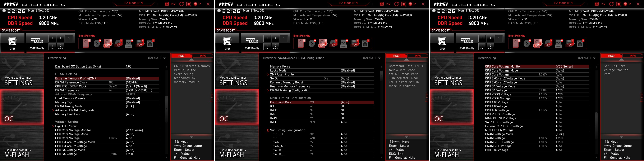Open CPU IMC : DRAM Clock Gear2 option

pyautogui.click(x=107, y=87)
